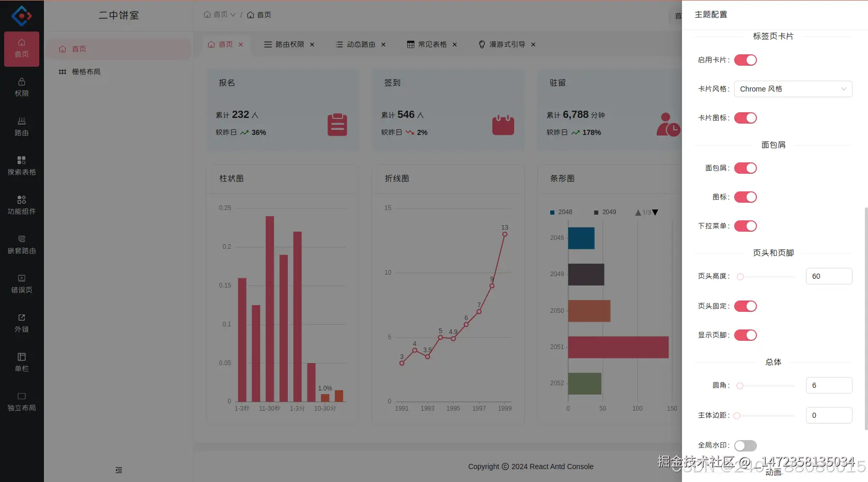Toggle the 卡片图标 switch

click(746, 118)
